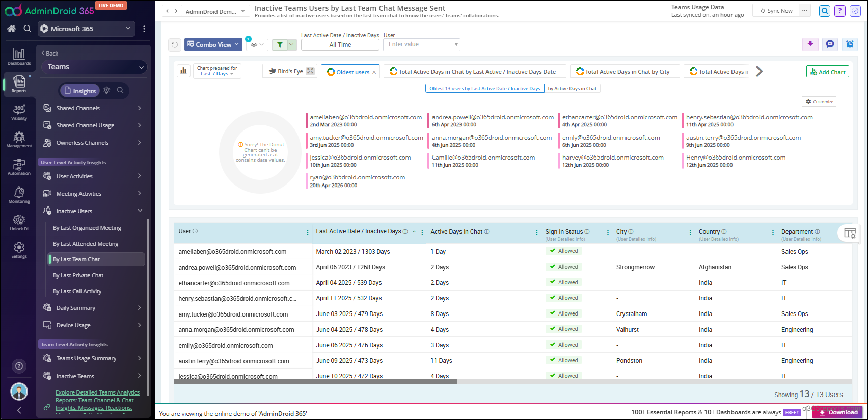Open Unlock DI in the sidebar
Viewport: 868px width, 420px height.
19,222
